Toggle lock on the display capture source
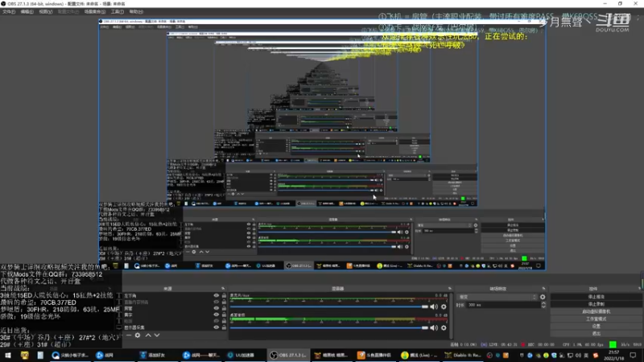 point(224,327)
